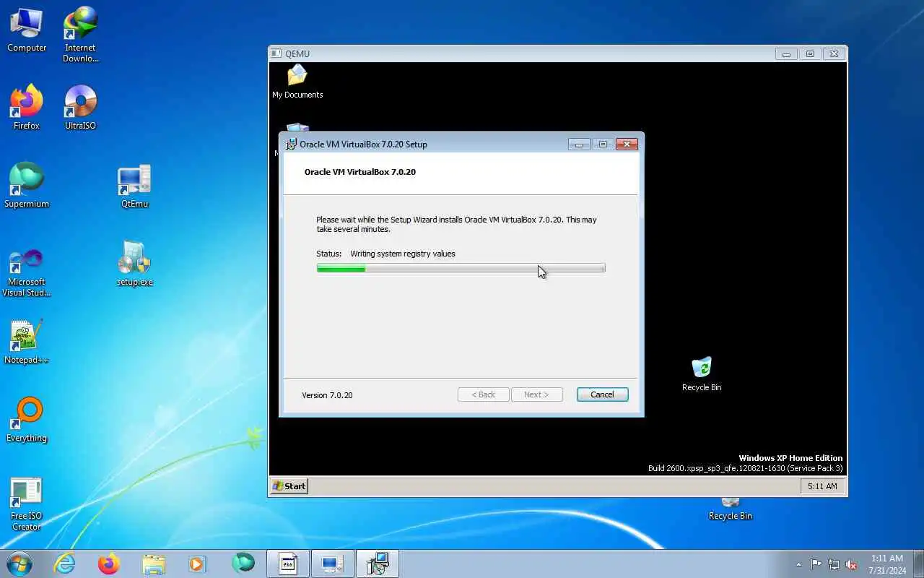This screenshot has width=924, height=578.
Task: Open the Action Center flag tray icon
Action: (x=816, y=564)
